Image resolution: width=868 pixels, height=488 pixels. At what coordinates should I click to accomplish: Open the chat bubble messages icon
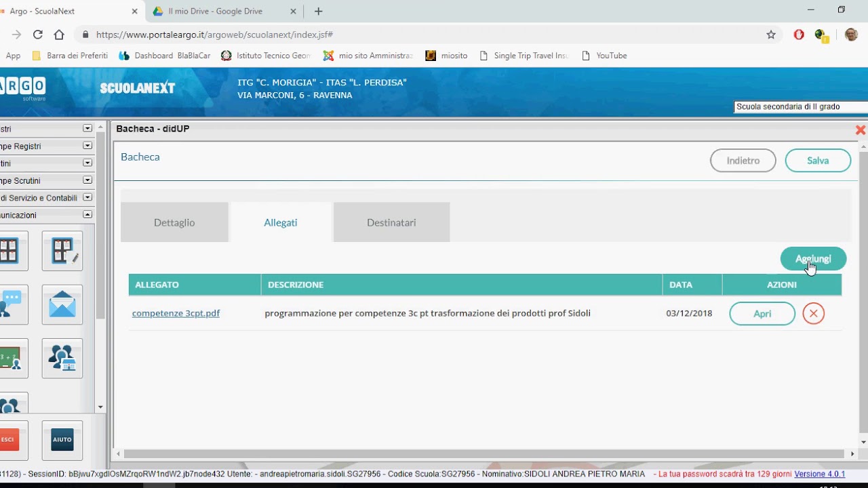pyautogui.click(x=10, y=304)
